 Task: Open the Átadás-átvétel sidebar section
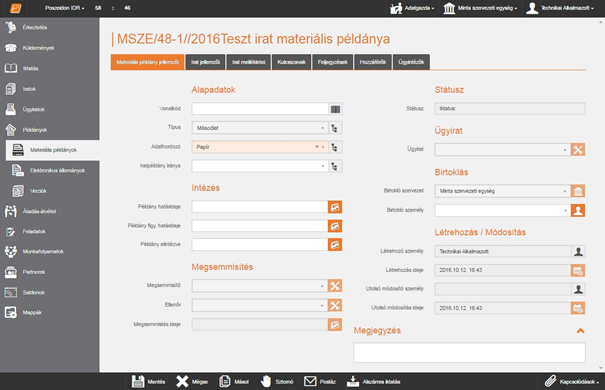[x=49, y=211]
